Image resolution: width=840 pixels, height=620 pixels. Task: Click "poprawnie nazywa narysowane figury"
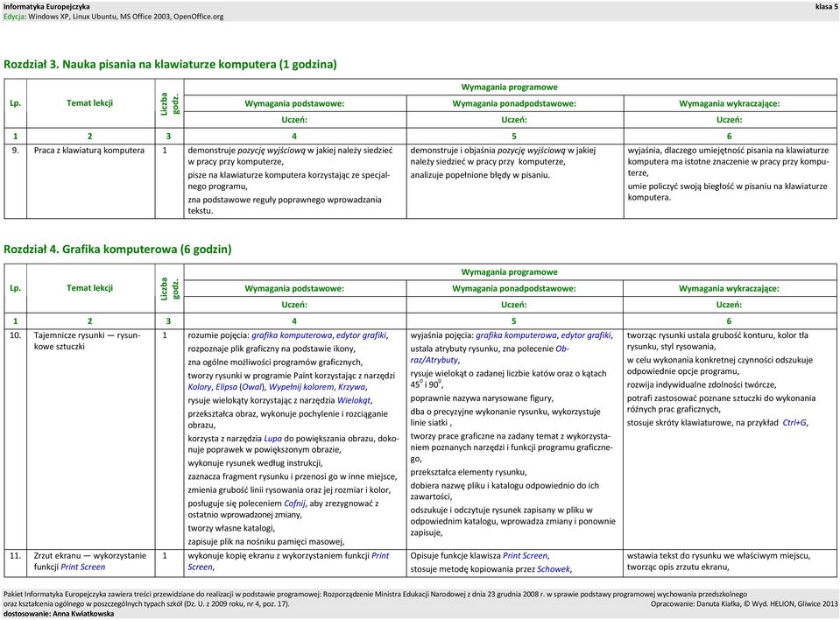482,398
